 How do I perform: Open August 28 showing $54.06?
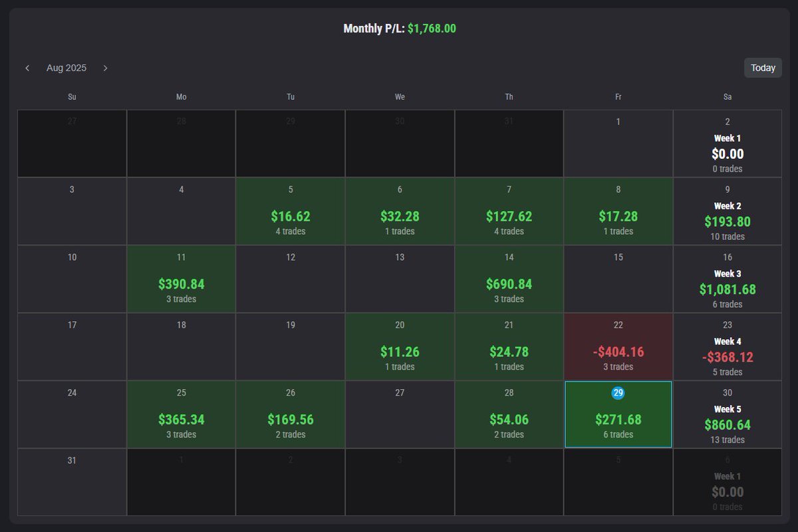point(509,414)
